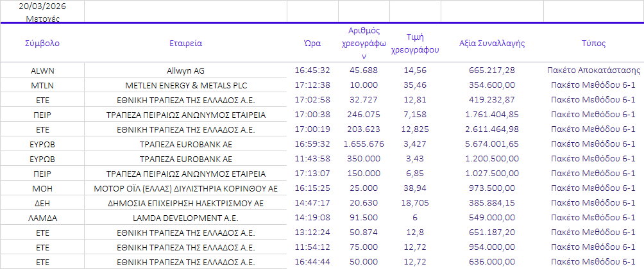Select the value cell 954.000,00
Screen dimensions: 644x269
(x=491, y=247)
